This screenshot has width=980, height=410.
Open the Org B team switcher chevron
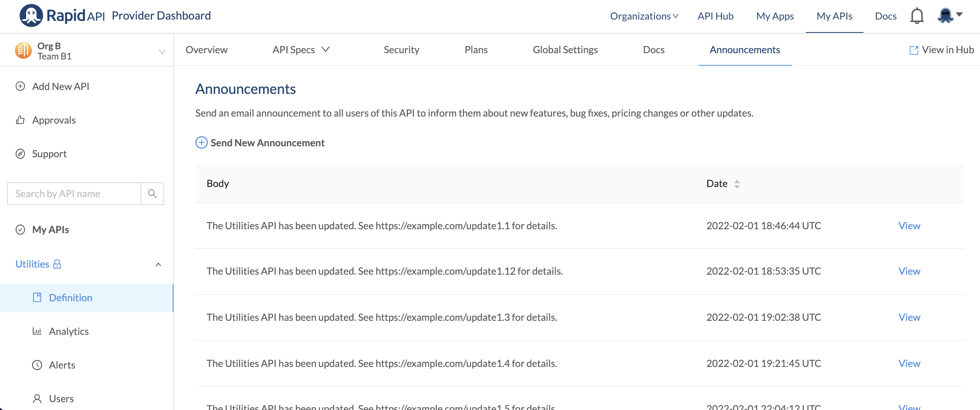[x=162, y=52]
